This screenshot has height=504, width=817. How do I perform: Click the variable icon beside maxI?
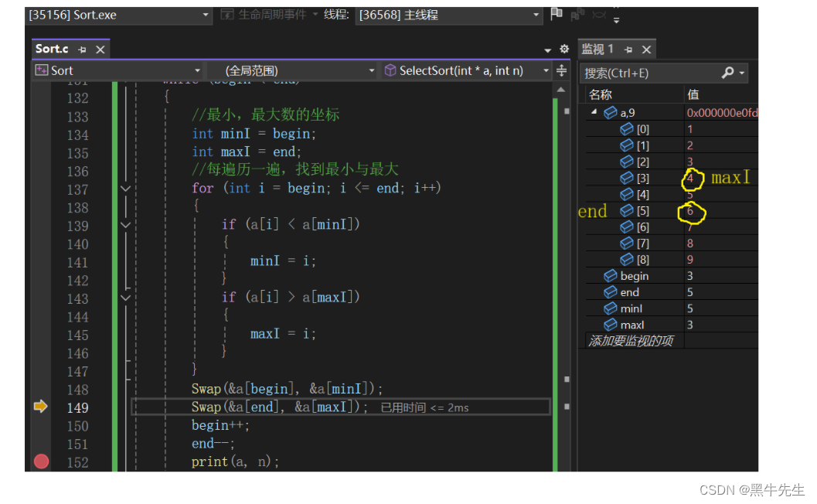point(610,325)
